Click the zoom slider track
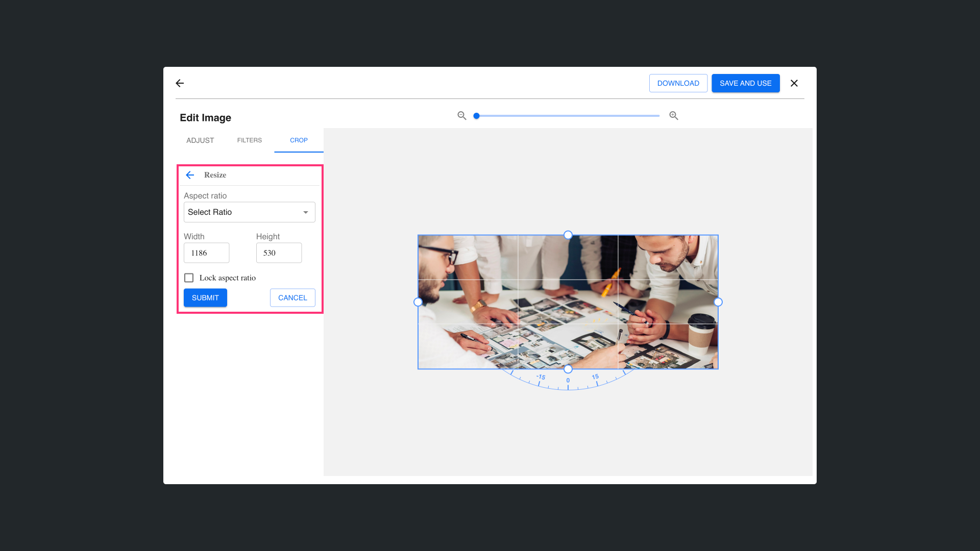Image resolution: width=980 pixels, height=551 pixels. [568, 116]
